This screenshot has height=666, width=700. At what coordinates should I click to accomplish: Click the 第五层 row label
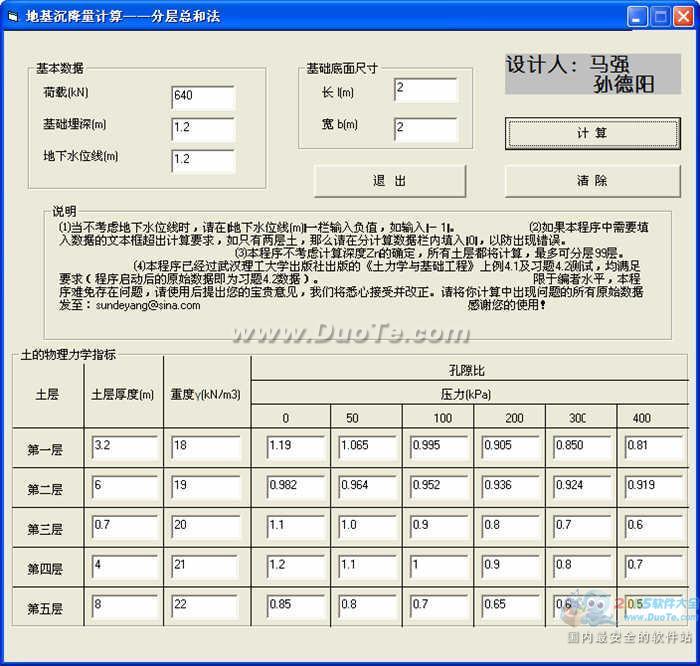(x=45, y=609)
